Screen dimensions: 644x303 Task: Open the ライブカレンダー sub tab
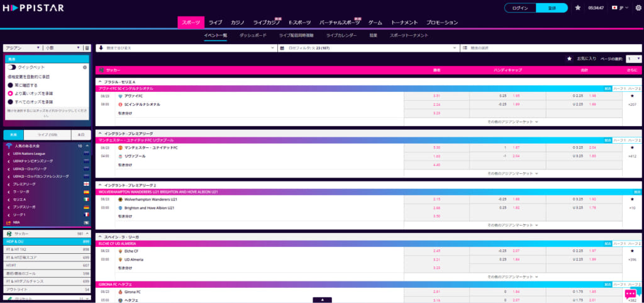[x=341, y=36]
